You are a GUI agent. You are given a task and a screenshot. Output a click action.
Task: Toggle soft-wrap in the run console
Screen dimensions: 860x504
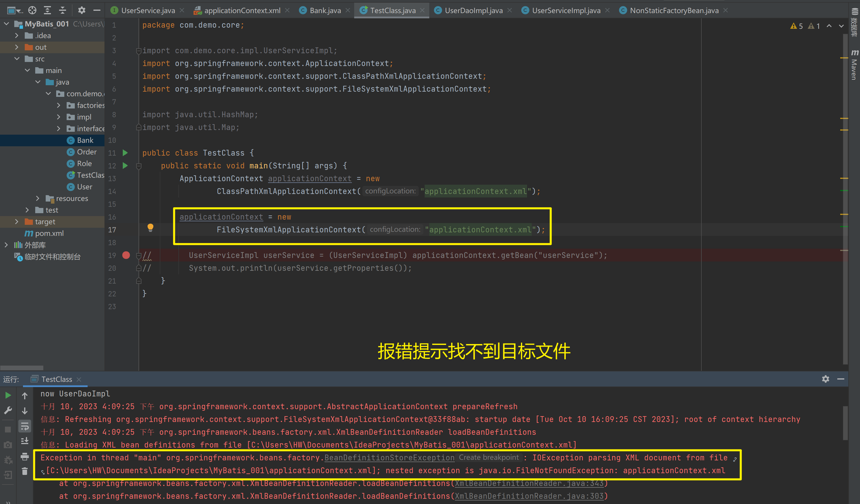tap(24, 426)
